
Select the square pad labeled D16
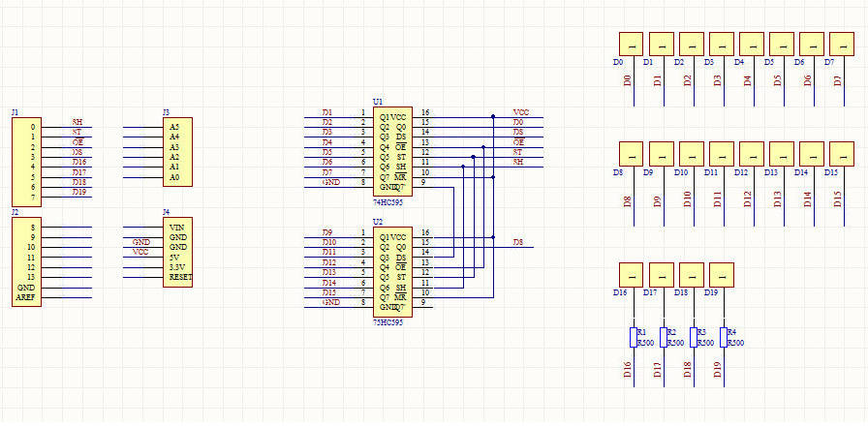[631, 274]
